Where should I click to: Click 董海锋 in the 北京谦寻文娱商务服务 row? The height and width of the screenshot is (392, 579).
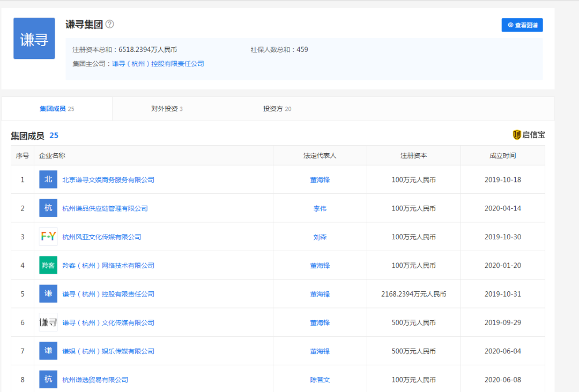click(x=320, y=180)
